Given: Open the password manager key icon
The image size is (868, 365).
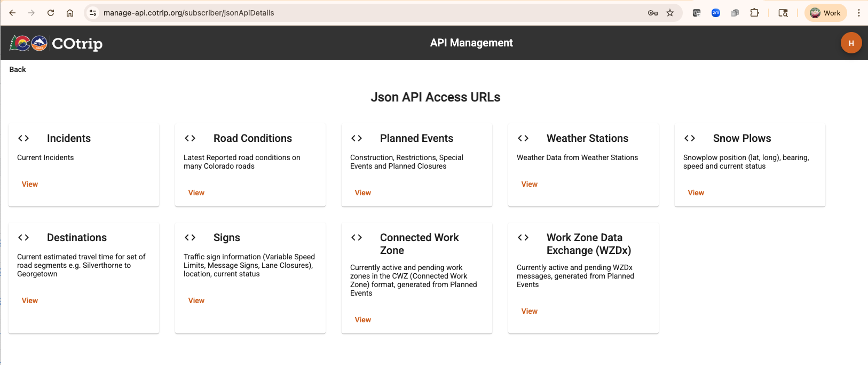Looking at the screenshot, I should coord(652,13).
